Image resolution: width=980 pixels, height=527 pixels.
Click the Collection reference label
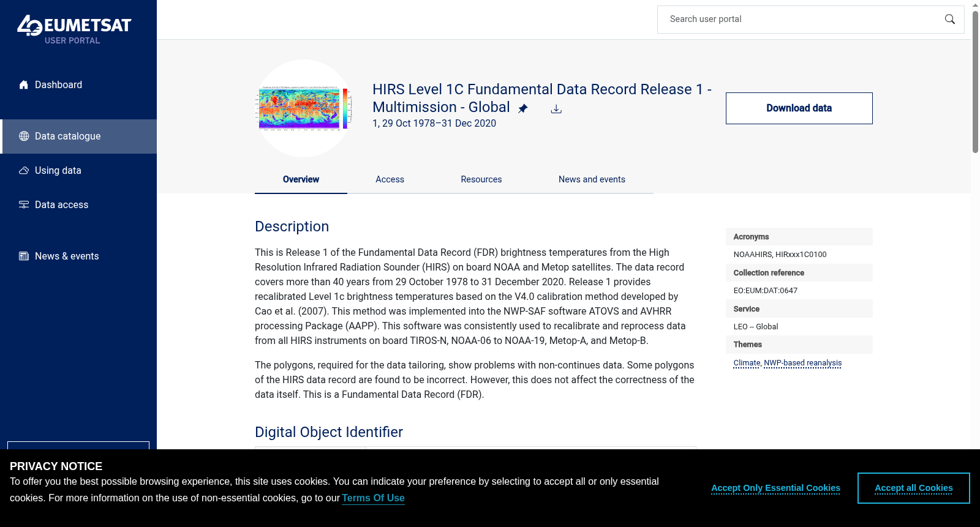(x=769, y=273)
